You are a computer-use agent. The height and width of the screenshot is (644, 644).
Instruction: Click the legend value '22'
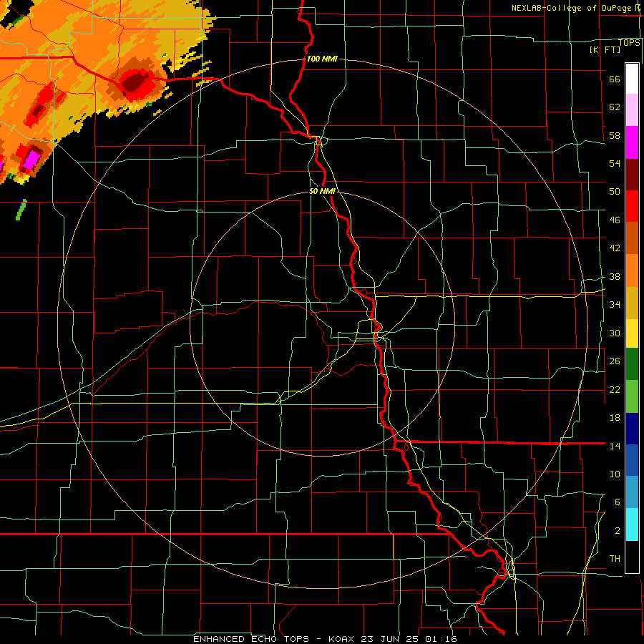click(615, 389)
